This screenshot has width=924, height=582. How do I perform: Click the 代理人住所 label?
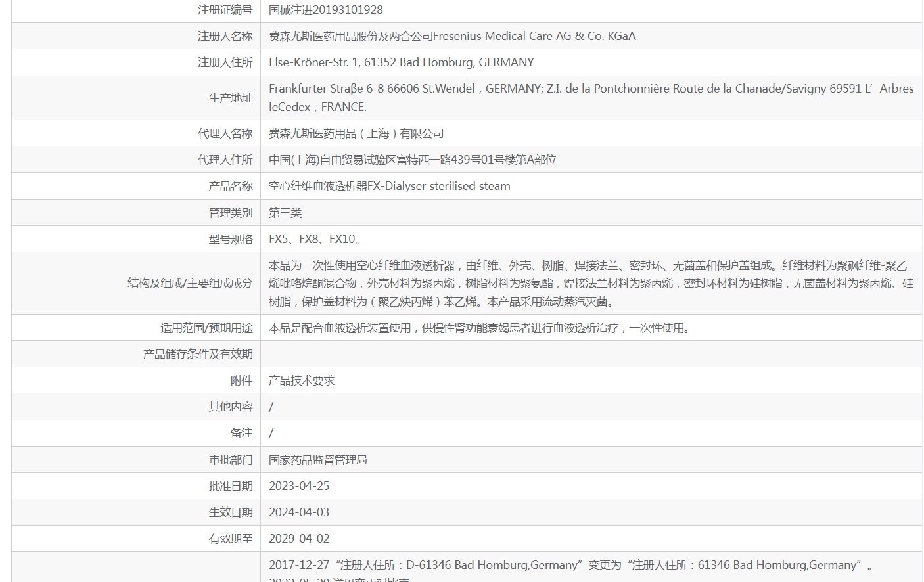225,160
